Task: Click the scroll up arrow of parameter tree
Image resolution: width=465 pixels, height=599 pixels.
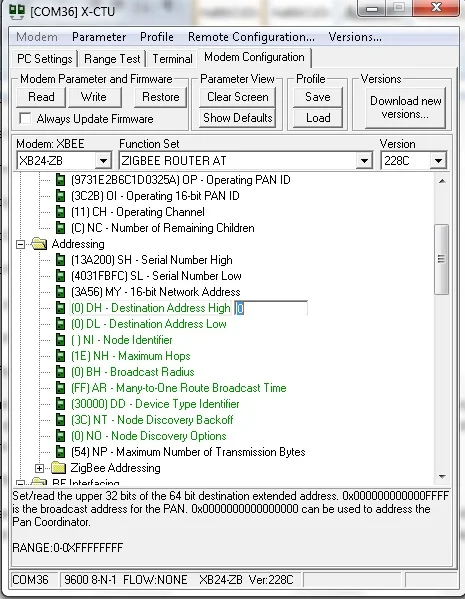Action: 442,181
